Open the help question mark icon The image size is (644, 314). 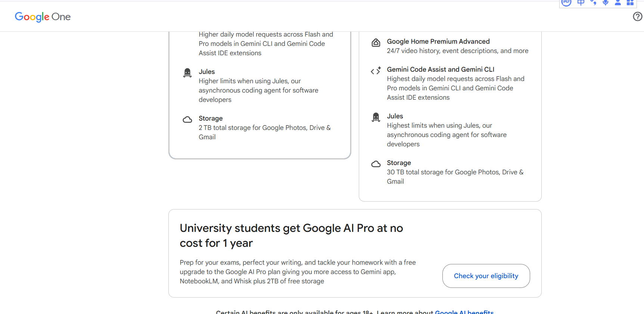[637, 16]
